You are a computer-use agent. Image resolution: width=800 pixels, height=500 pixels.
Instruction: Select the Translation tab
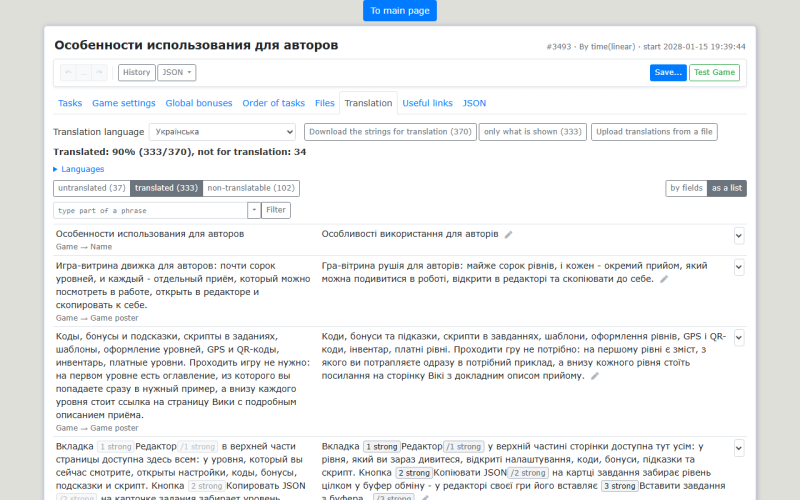368,103
